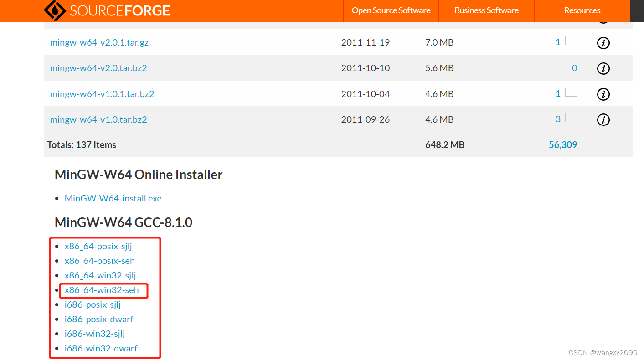View info icon for mingw-w64-v2.0.1.tar.gz
The width and height of the screenshot is (644, 361).
[x=603, y=43]
